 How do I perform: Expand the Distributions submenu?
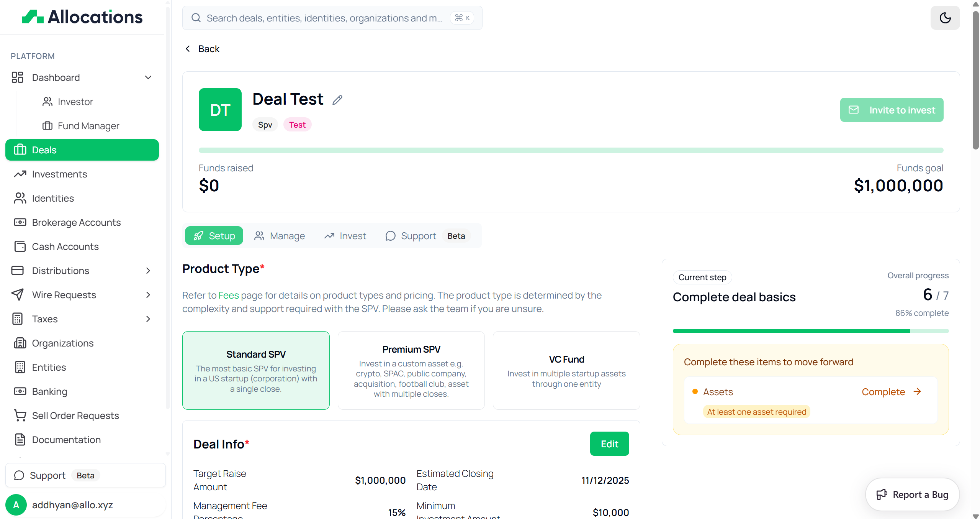click(x=148, y=271)
